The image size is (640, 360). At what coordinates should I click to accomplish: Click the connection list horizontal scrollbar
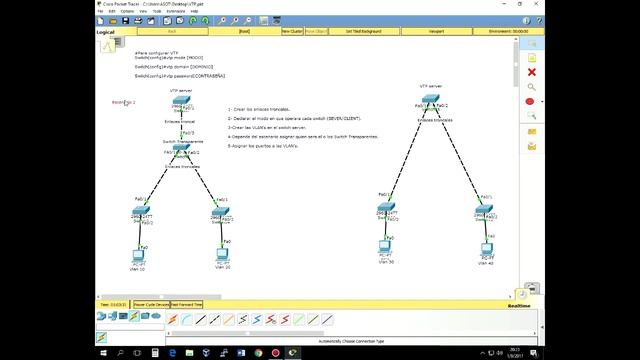(x=248, y=333)
